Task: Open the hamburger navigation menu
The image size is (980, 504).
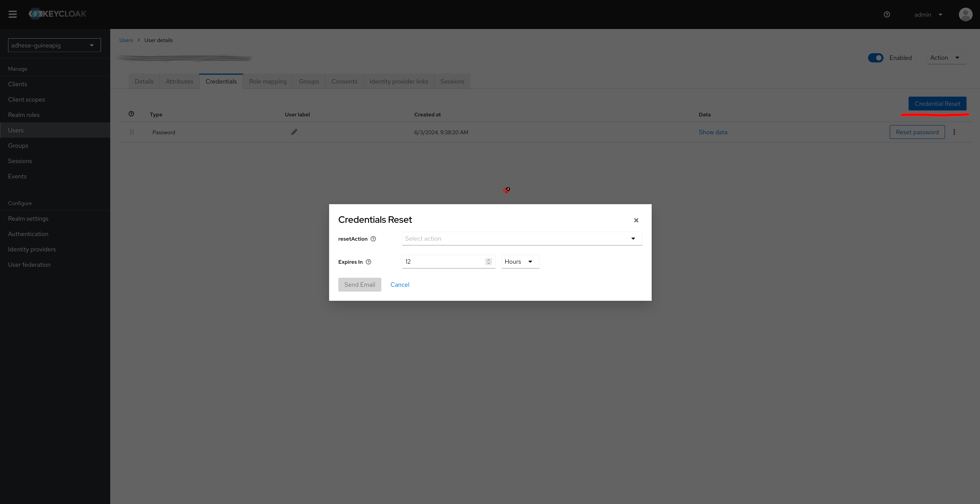Action: point(12,14)
